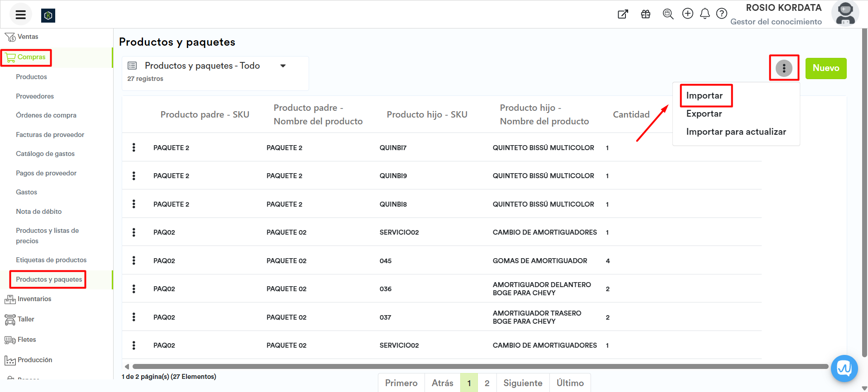This screenshot has height=392, width=868.
Task: Expand the Inventarios sidebar section
Action: pos(34,299)
